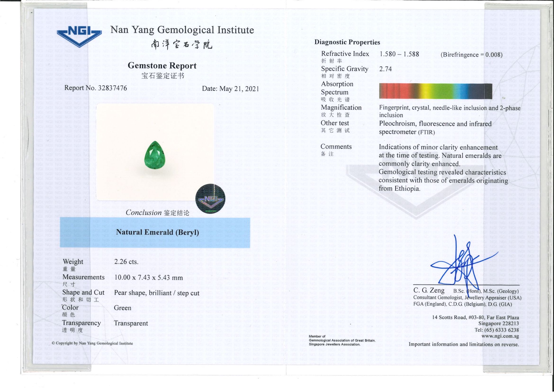Image resolution: width=554 pixels, height=392 pixels.
Task: Click the Chinese institute name '南洋宝石学院'
Action: (x=182, y=45)
